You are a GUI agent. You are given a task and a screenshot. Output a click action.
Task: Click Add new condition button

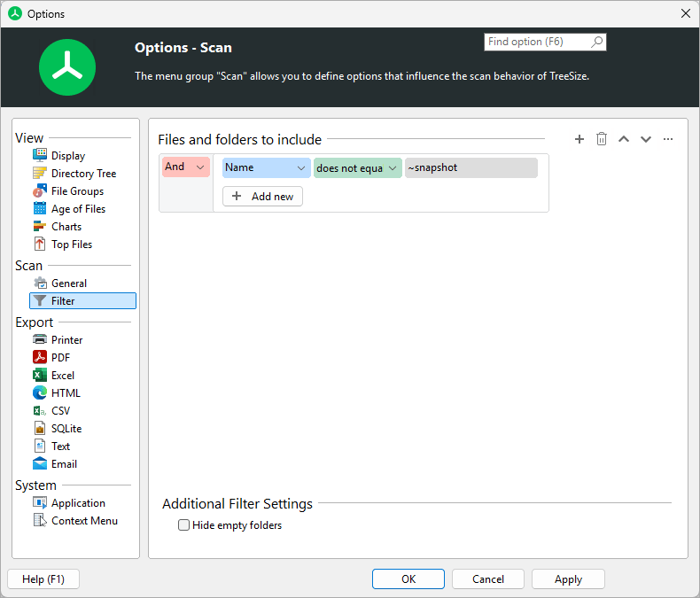(262, 197)
